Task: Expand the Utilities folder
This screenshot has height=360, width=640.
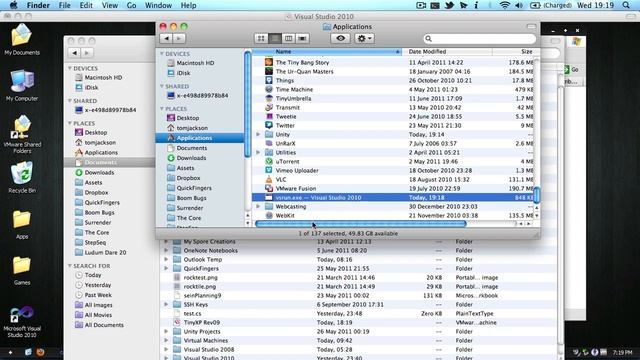Action: (258, 152)
